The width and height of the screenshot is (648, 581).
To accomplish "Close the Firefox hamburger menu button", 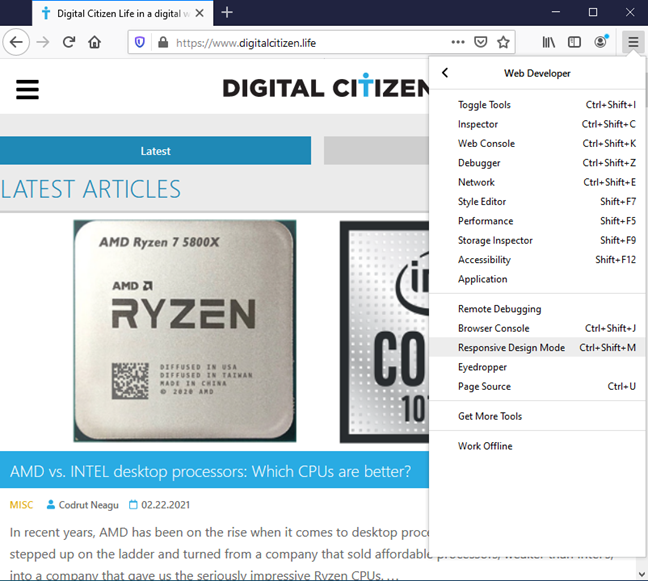I will tap(633, 42).
